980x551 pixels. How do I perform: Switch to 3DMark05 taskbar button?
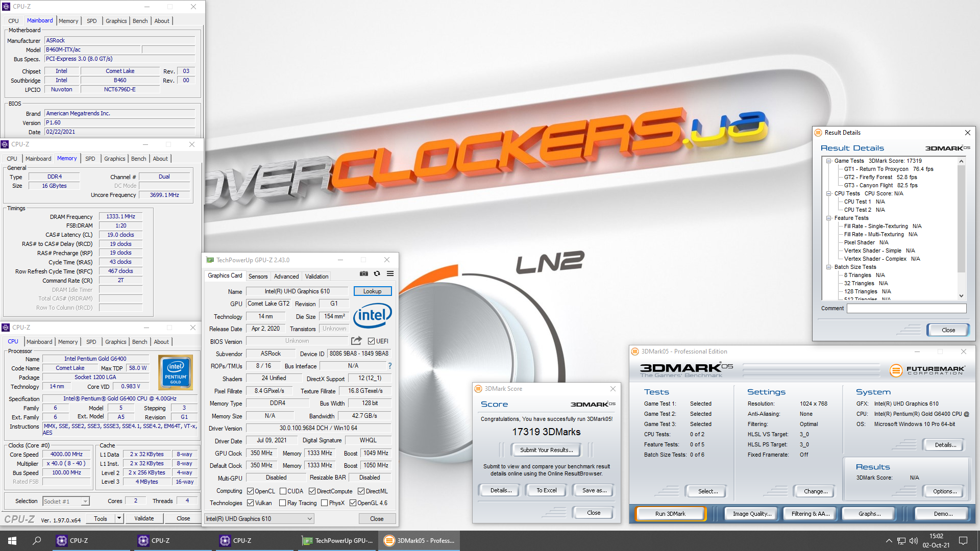click(x=419, y=541)
